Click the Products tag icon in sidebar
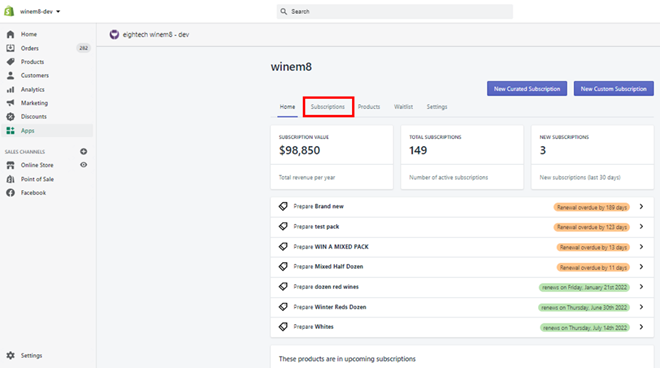This screenshot has width=660, height=368. (x=11, y=61)
